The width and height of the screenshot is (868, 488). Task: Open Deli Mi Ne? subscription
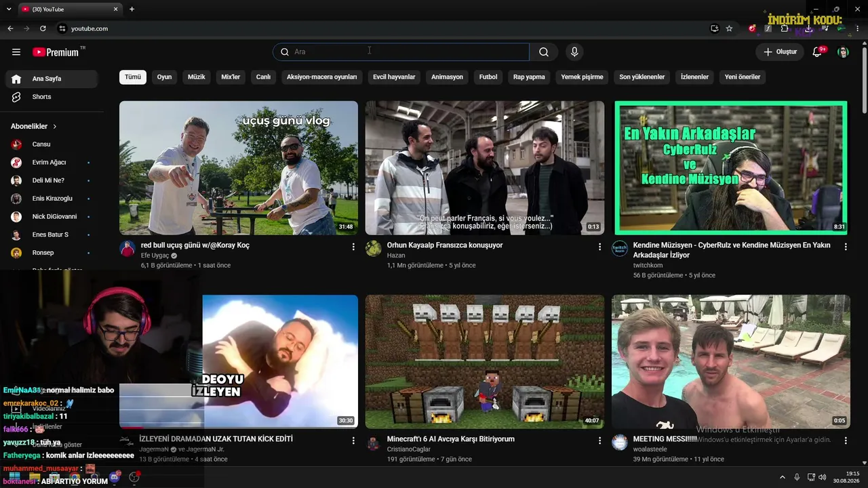click(52, 181)
